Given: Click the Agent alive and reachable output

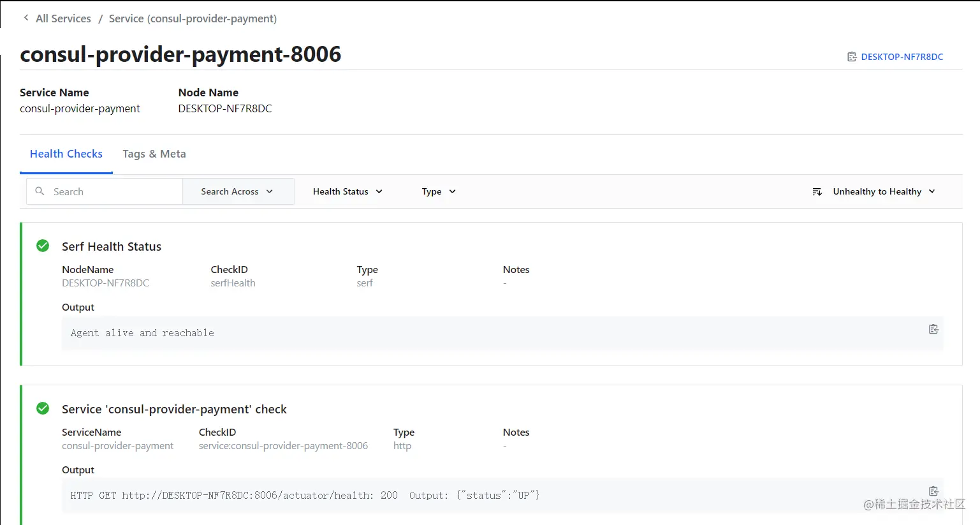Looking at the screenshot, I should pyautogui.click(x=142, y=333).
